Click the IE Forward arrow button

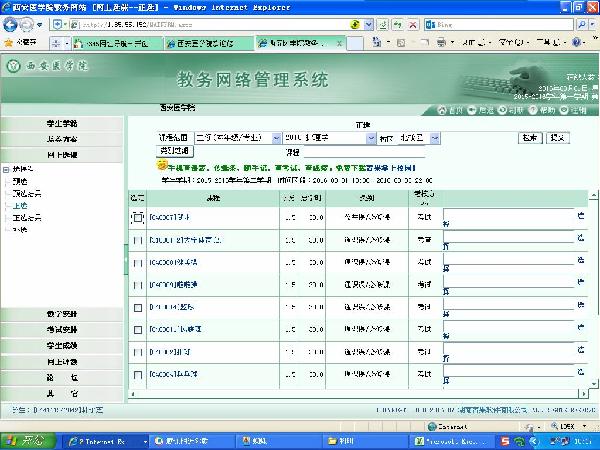pos(26,24)
